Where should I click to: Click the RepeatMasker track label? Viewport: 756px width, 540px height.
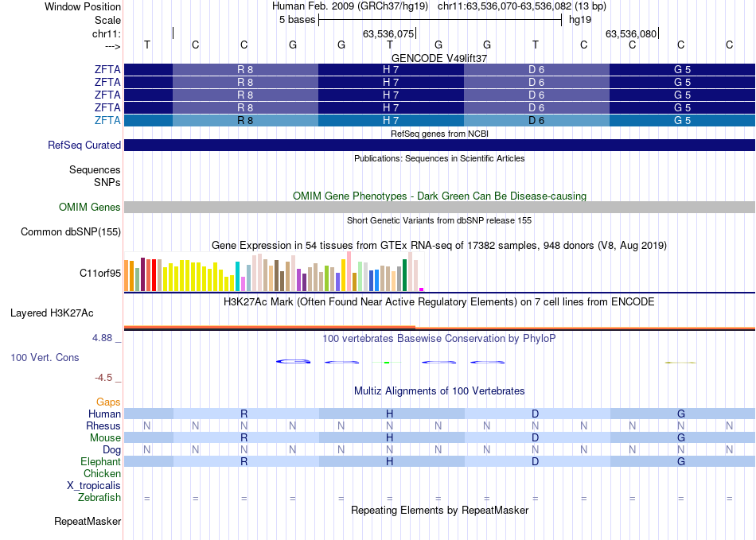[x=88, y=521]
